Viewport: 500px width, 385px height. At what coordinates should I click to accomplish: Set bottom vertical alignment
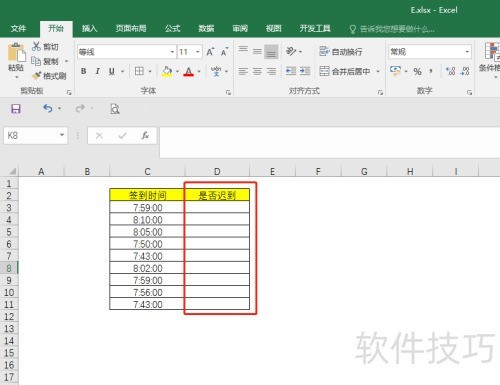coord(271,52)
